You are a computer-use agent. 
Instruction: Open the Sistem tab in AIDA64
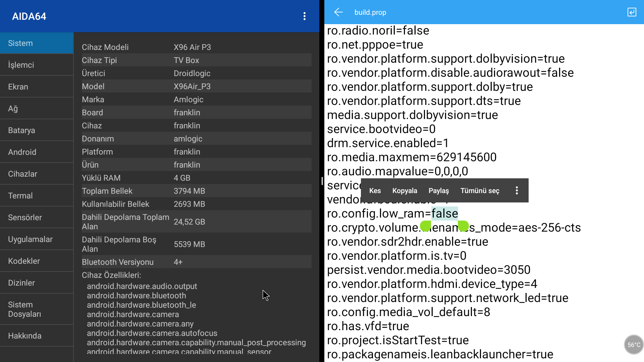(x=37, y=43)
